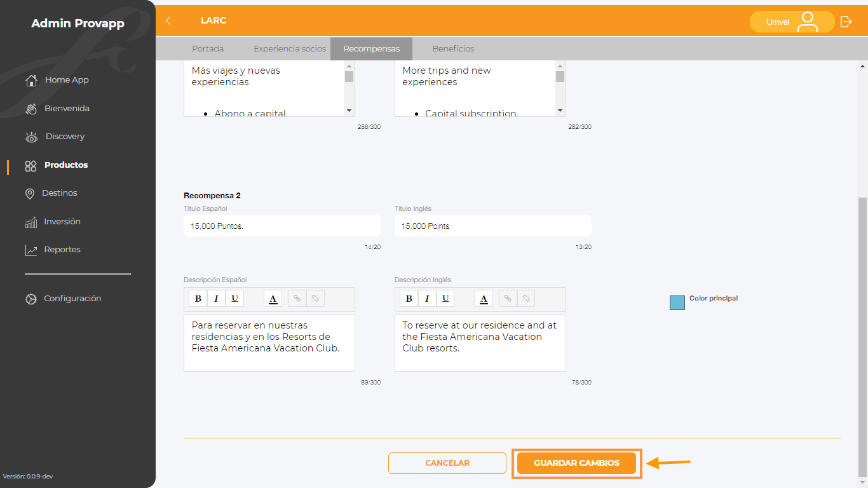The height and width of the screenshot is (488, 868).
Task: Click the CANCELAR button
Action: 447,463
